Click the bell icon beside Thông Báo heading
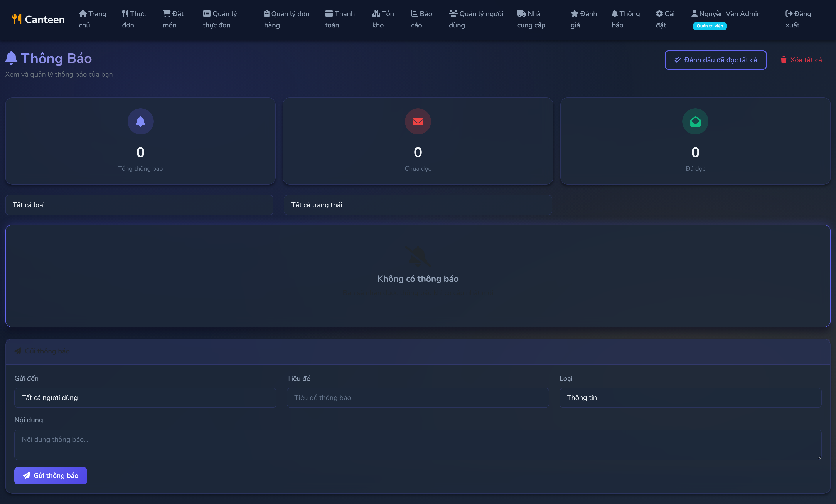This screenshot has width=836, height=504. pos(11,58)
